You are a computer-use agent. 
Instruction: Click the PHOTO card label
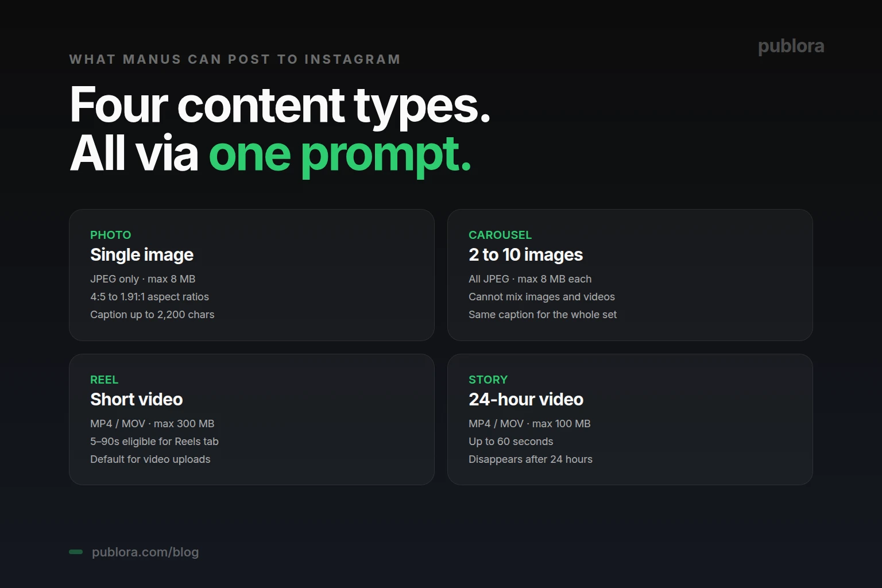pyautogui.click(x=111, y=235)
